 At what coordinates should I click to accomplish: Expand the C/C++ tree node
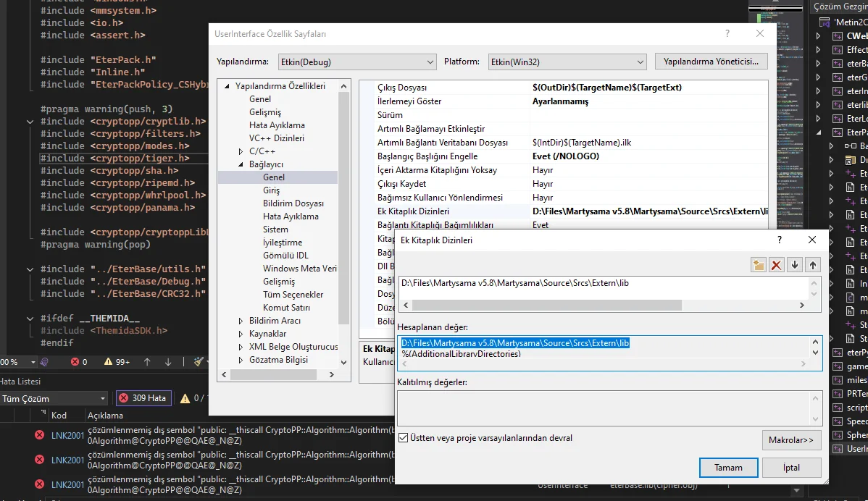pyautogui.click(x=241, y=151)
